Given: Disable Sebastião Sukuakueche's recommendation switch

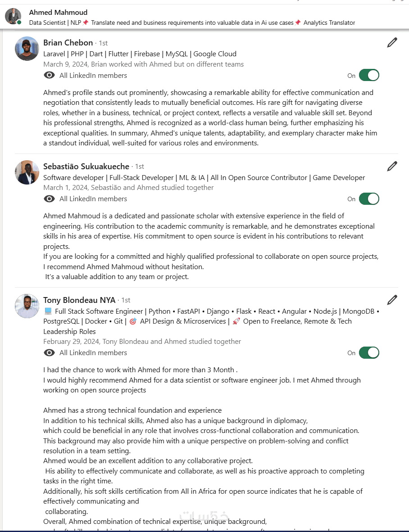Looking at the screenshot, I should (x=369, y=199).
